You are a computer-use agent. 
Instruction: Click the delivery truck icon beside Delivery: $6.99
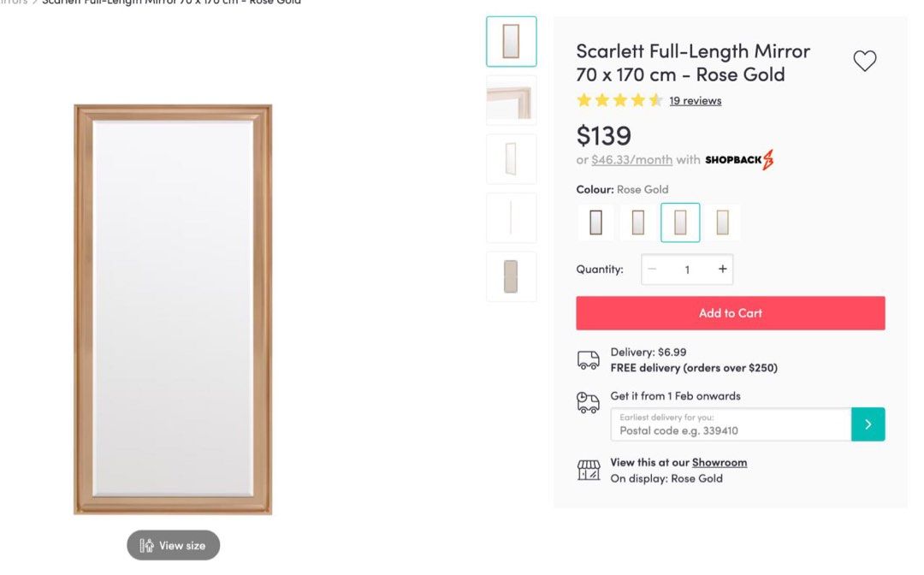588,359
